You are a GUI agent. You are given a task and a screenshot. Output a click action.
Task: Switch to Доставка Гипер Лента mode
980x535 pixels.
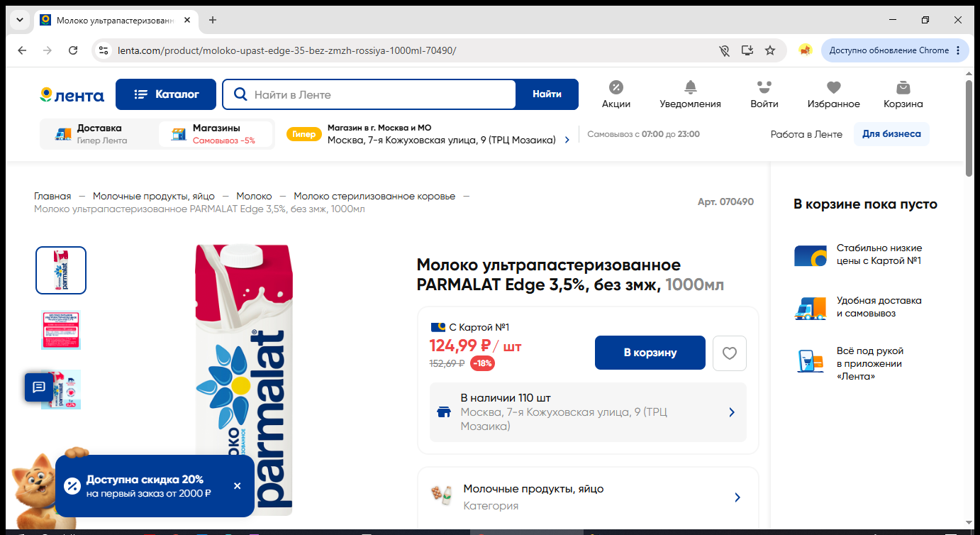[98, 133]
